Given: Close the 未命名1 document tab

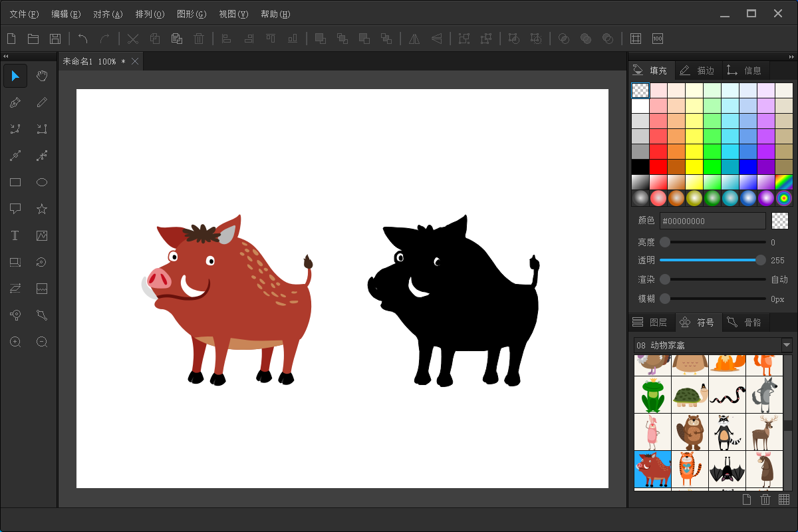Looking at the screenshot, I should (135, 61).
